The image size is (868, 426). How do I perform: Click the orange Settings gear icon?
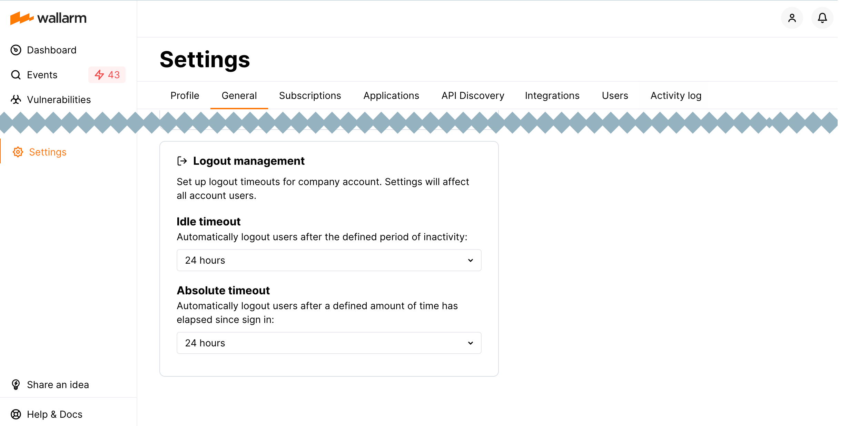(x=18, y=152)
